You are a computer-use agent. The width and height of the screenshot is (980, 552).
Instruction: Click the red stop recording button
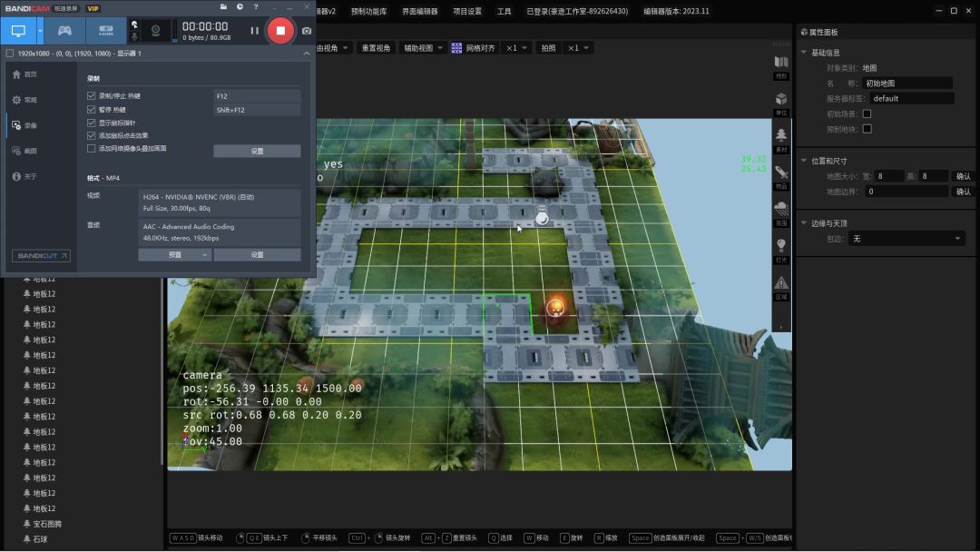280,30
